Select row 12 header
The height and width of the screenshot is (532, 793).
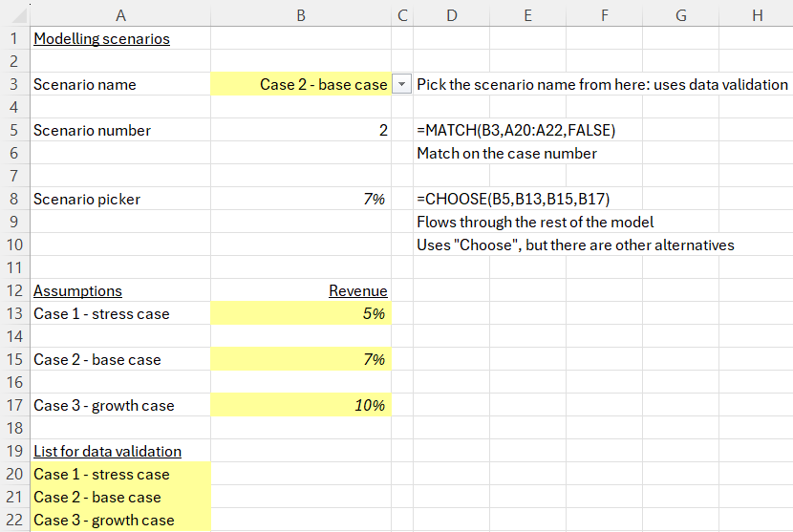tap(13, 291)
